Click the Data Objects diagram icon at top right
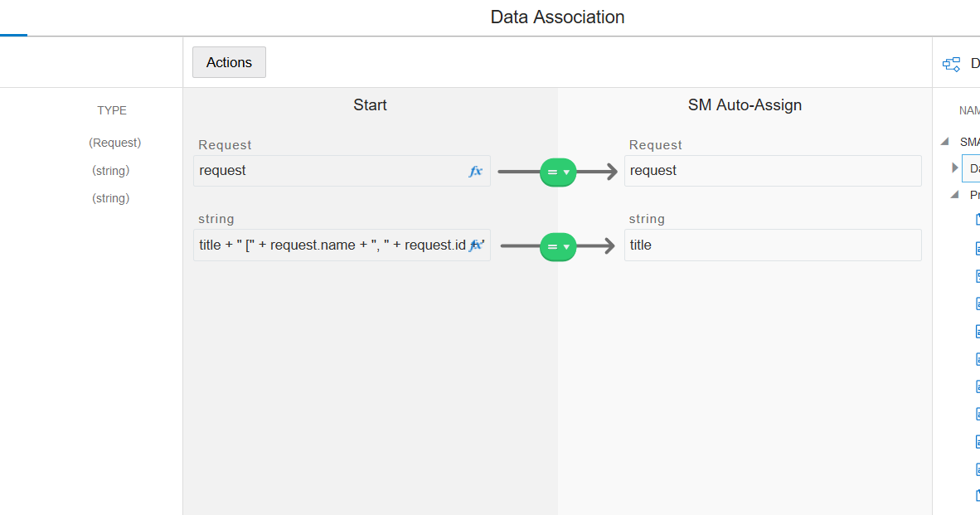This screenshot has width=980, height=515. pos(950,63)
